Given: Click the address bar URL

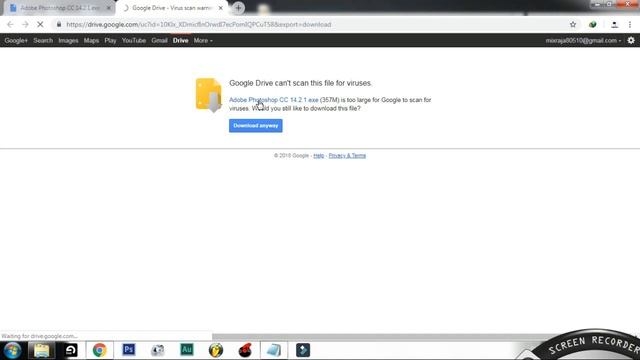Looking at the screenshot, I should tap(199, 24).
